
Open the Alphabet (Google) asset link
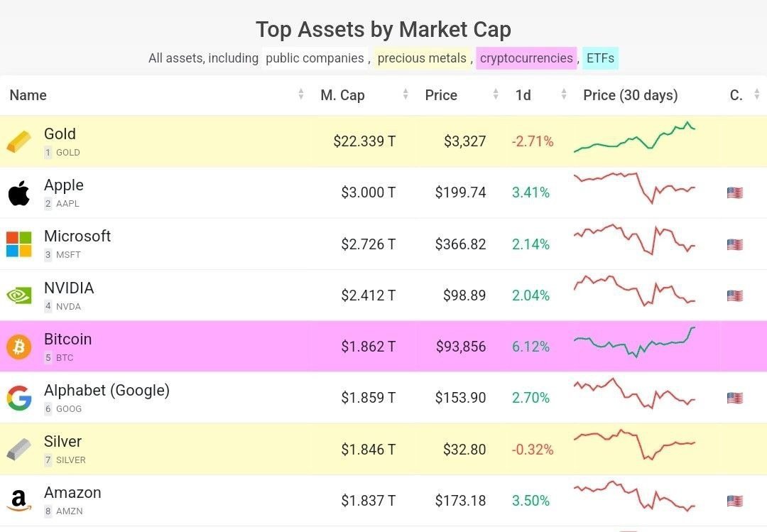(107, 391)
